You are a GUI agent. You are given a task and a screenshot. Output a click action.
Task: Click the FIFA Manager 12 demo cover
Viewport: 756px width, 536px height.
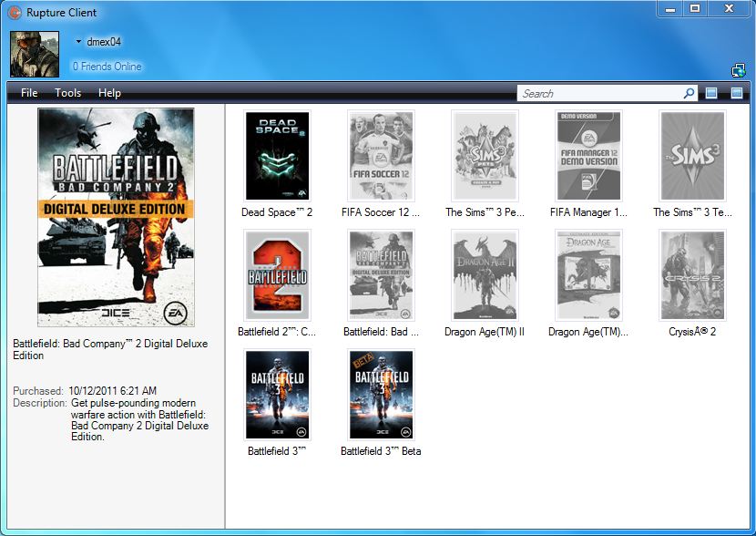click(588, 156)
